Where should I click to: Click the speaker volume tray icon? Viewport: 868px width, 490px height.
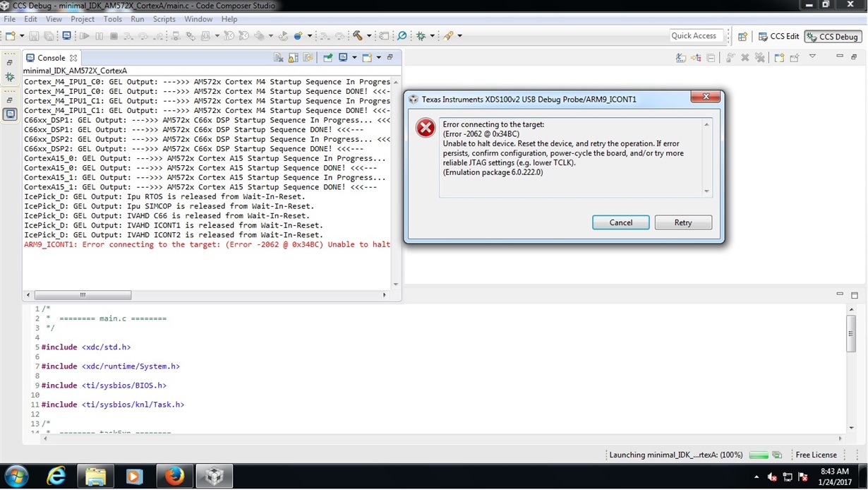point(772,477)
